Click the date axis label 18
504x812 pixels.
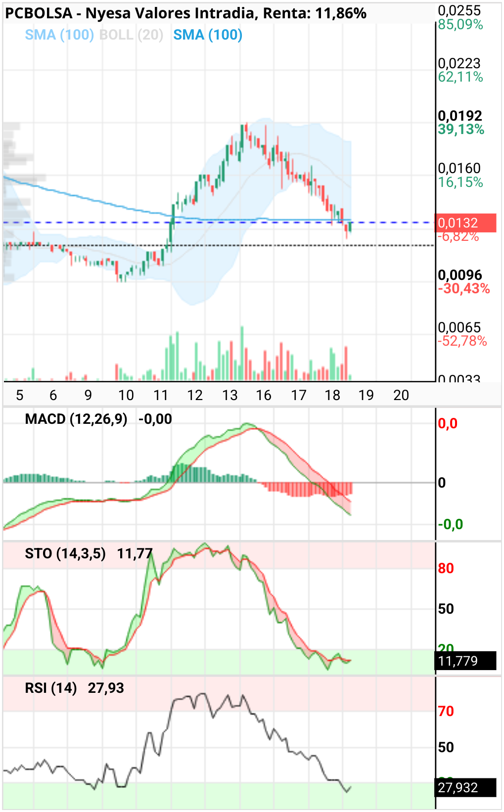point(332,395)
